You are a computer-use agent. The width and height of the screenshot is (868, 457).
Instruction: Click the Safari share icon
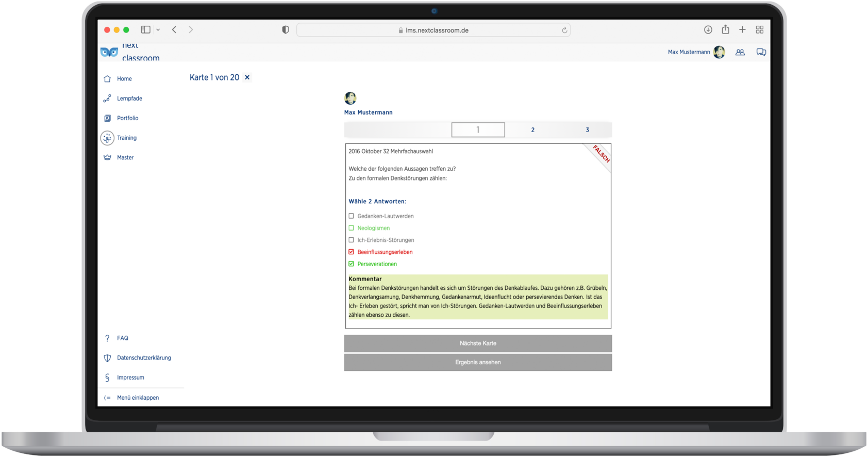pyautogui.click(x=725, y=30)
